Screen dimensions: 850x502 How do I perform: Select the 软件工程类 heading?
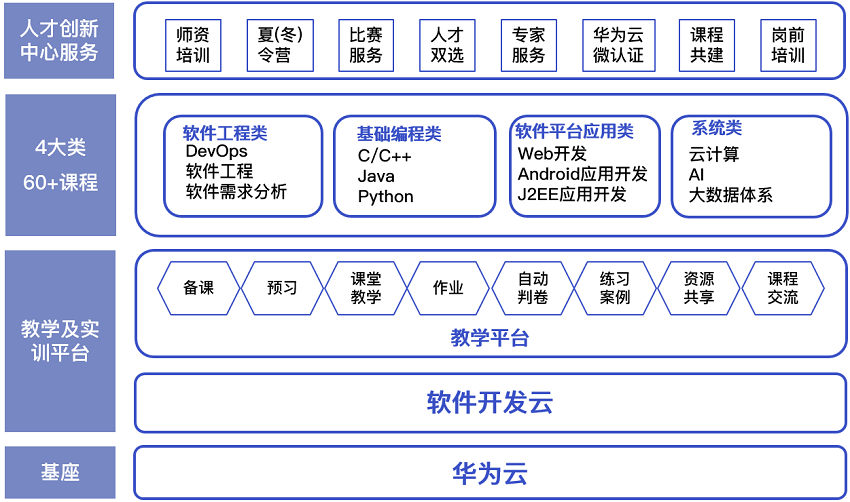(225, 133)
